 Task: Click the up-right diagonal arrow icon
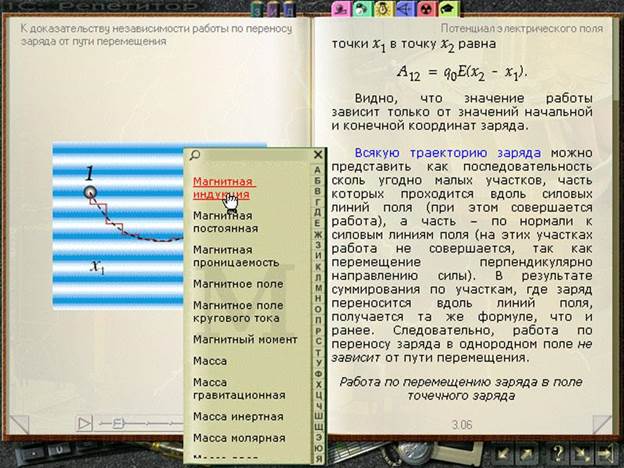(x=526, y=453)
